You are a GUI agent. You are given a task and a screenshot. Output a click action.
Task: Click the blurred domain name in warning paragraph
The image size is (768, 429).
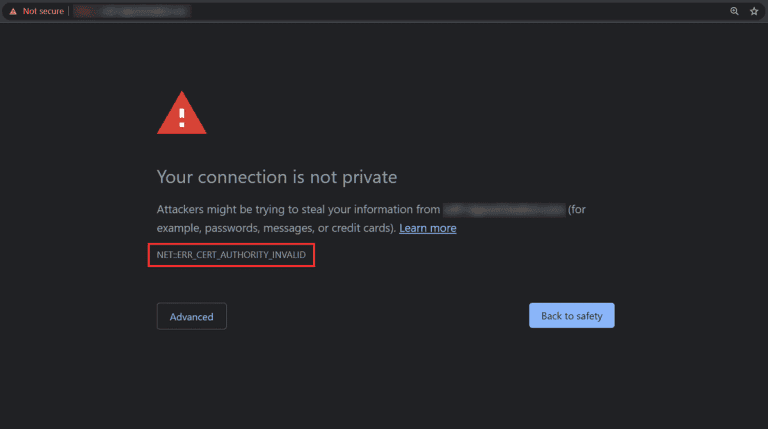[x=504, y=210]
